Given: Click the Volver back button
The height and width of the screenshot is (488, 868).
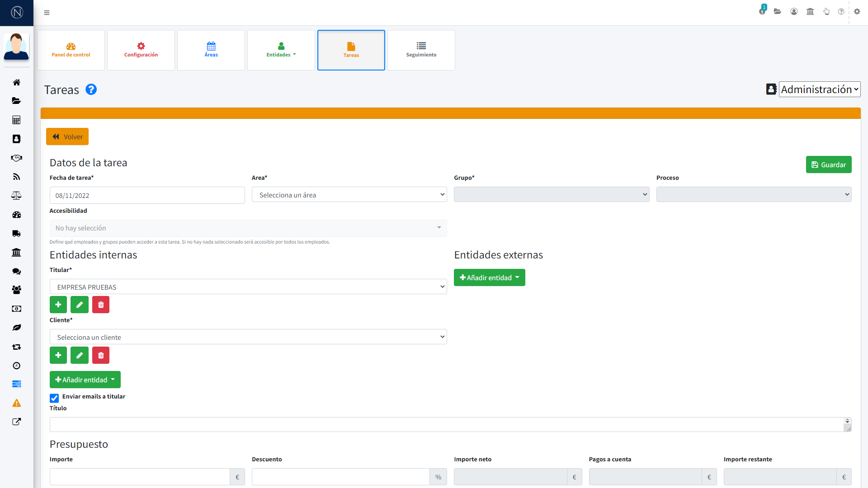Looking at the screenshot, I should [67, 136].
